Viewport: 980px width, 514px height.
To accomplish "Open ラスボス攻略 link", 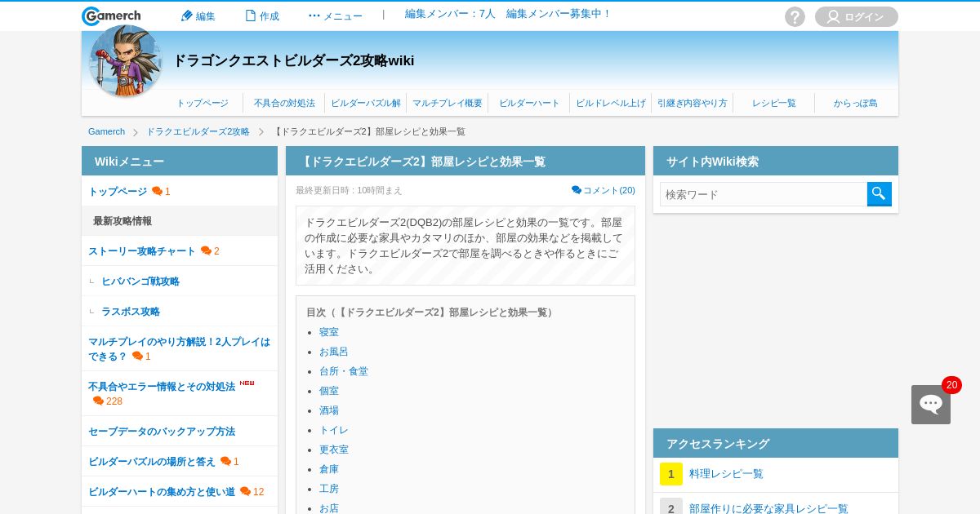I will pos(131,312).
